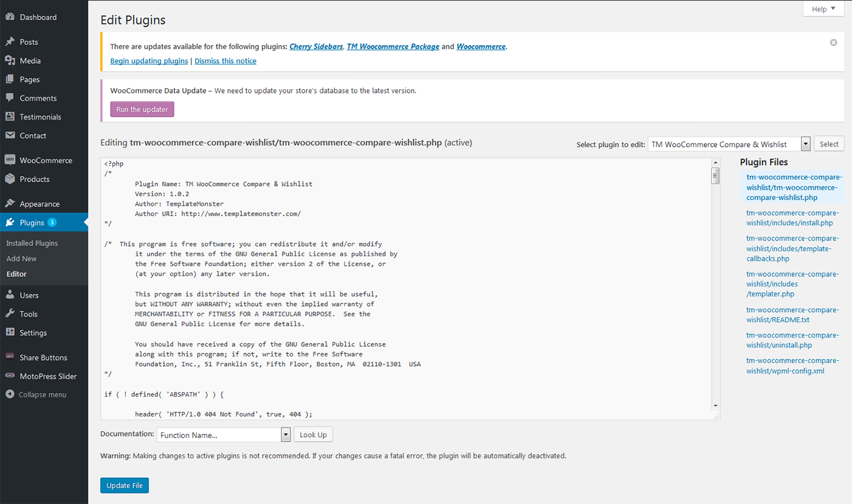The width and height of the screenshot is (852, 504).
Task: Click the Update File button
Action: pyautogui.click(x=125, y=485)
